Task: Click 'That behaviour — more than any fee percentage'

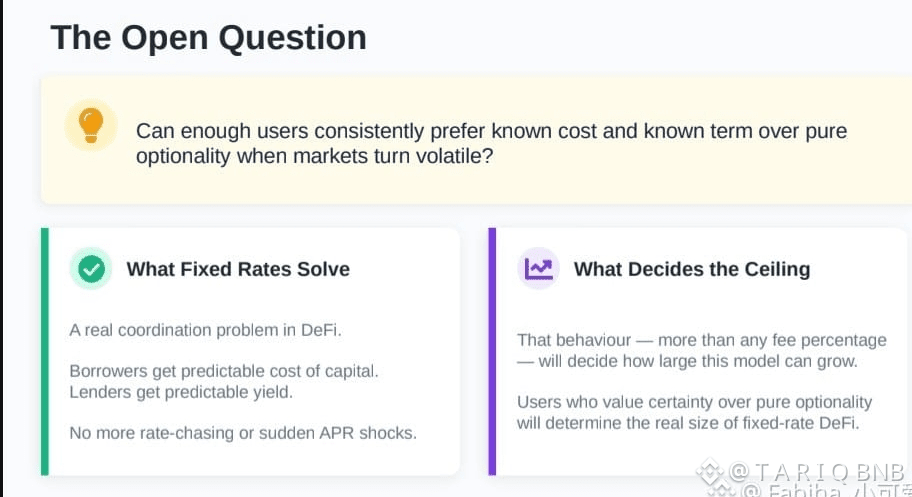Action: coord(702,340)
